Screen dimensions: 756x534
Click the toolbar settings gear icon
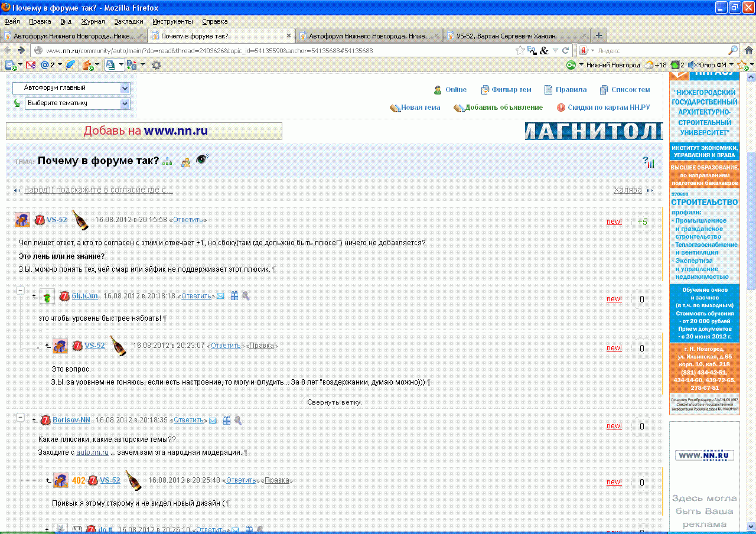[x=156, y=65]
